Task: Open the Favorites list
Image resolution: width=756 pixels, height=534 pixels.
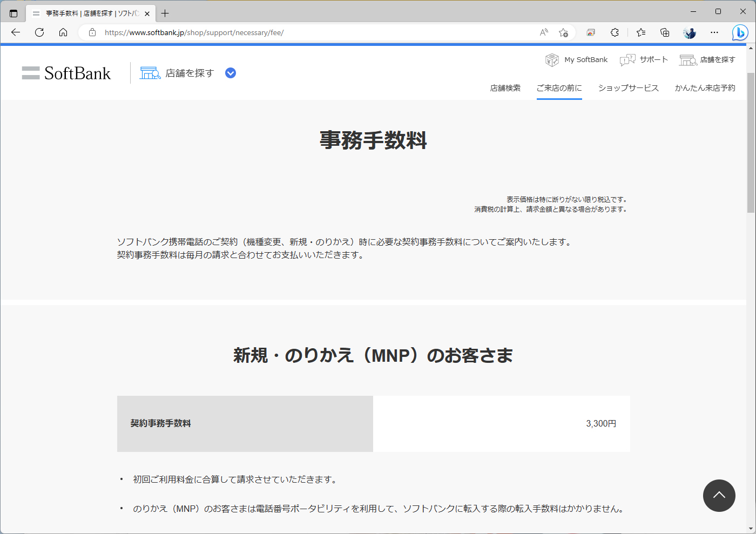Action: coord(641,32)
